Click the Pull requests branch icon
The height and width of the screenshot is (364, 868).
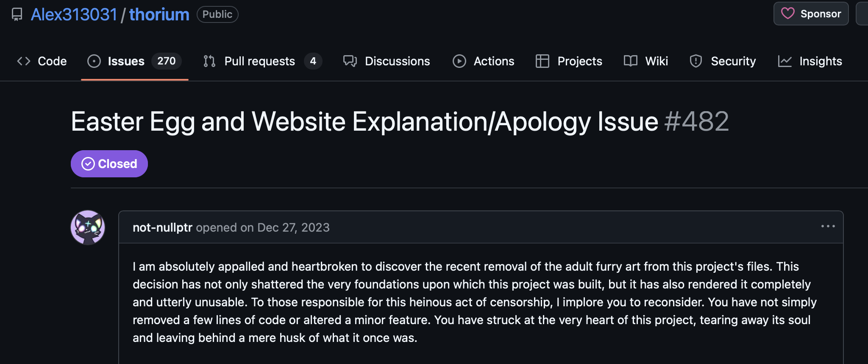[209, 61]
